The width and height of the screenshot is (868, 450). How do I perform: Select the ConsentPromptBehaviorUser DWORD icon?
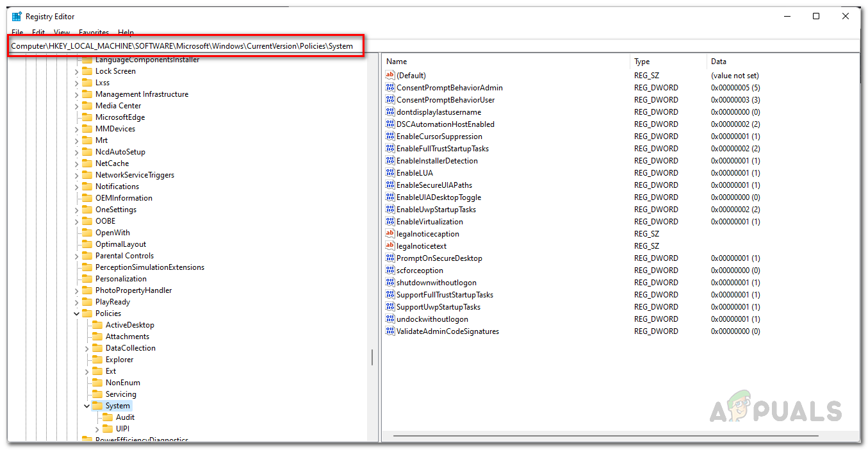[x=389, y=99]
